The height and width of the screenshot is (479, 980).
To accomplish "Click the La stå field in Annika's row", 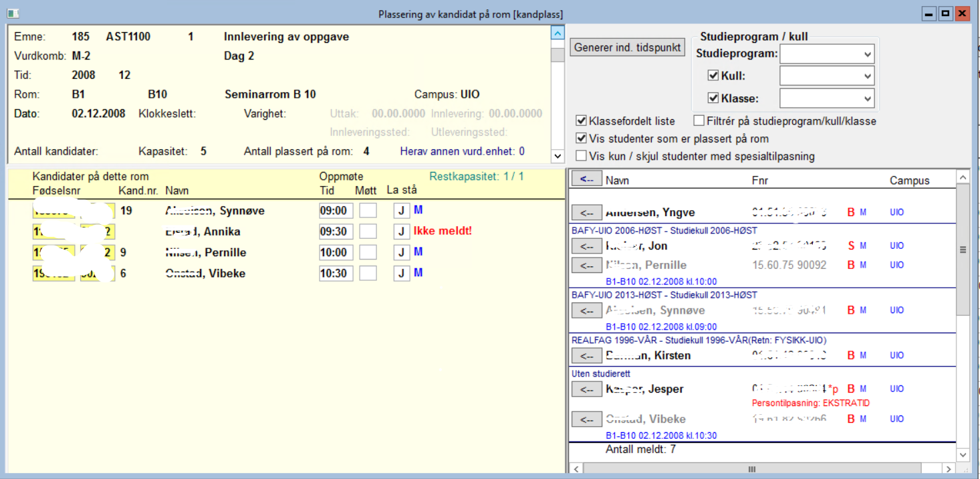I will [x=402, y=231].
